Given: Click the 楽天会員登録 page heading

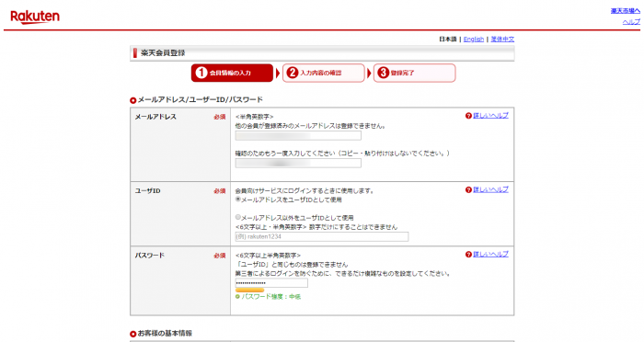Looking at the screenshot, I should click(x=163, y=53).
